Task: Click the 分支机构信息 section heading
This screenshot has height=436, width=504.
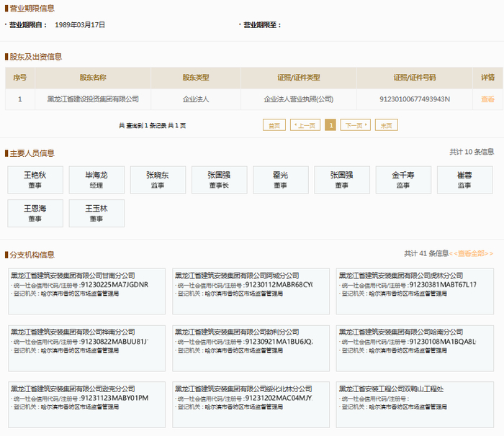Action: point(32,255)
